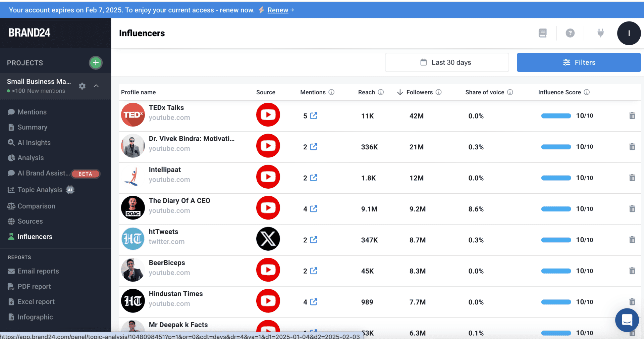Collapse the Small Business Ma project panel
Viewport: 644px width, 339px height.
point(96,86)
